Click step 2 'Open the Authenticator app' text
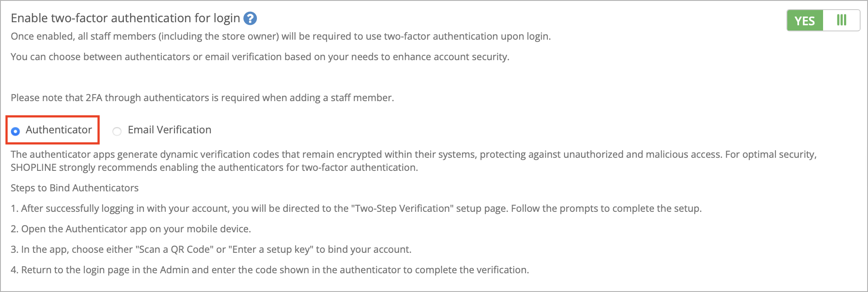The width and height of the screenshot is (868, 292). click(131, 229)
